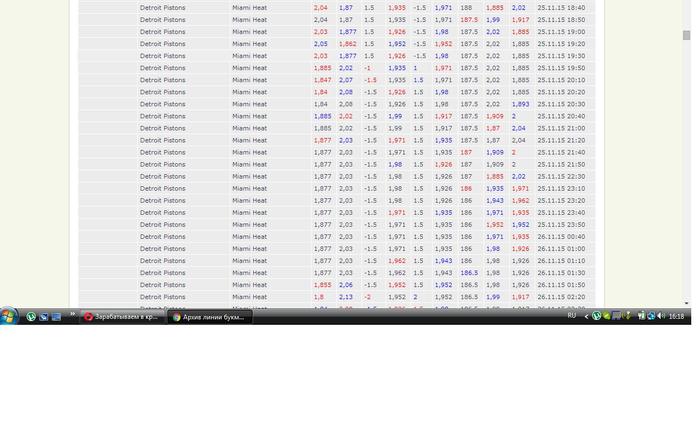Click the page vertical scrollbar thumb
Viewport: 700px width, 447px height.
tap(686, 35)
